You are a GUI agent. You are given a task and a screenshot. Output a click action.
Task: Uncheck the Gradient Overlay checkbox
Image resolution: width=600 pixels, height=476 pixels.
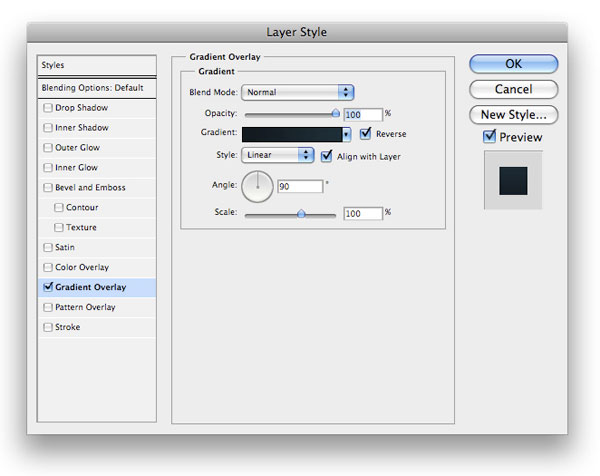point(48,287)
